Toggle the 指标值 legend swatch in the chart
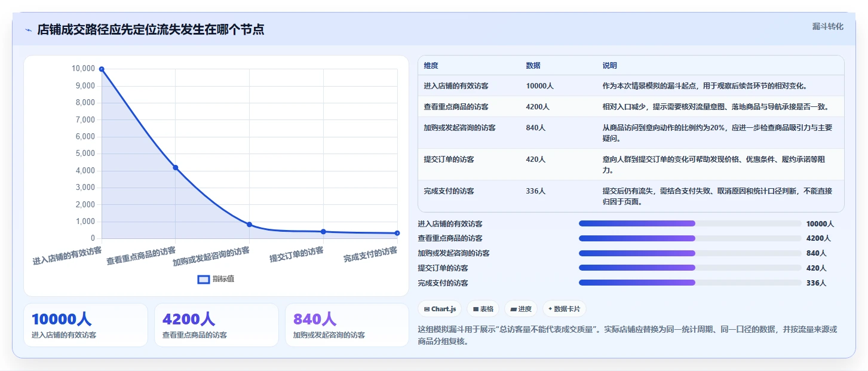The height and width of the screenshot is (371, 868). 203,279
